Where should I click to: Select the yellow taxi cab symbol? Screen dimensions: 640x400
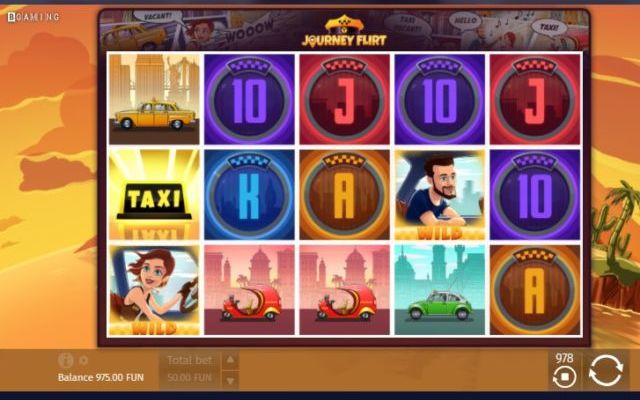(154, 99)
